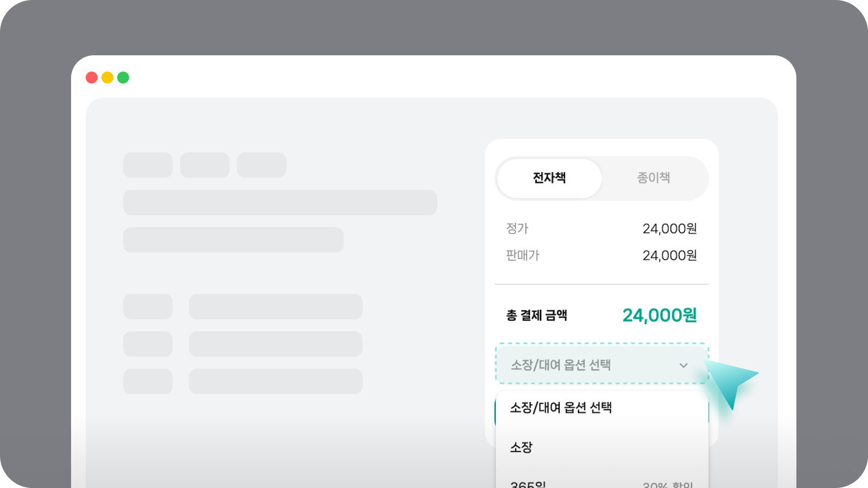The width and height of the screenshot is (868, 488).
Task: Click the yellow minimize window dot
Action: click(x=107, y=78)
